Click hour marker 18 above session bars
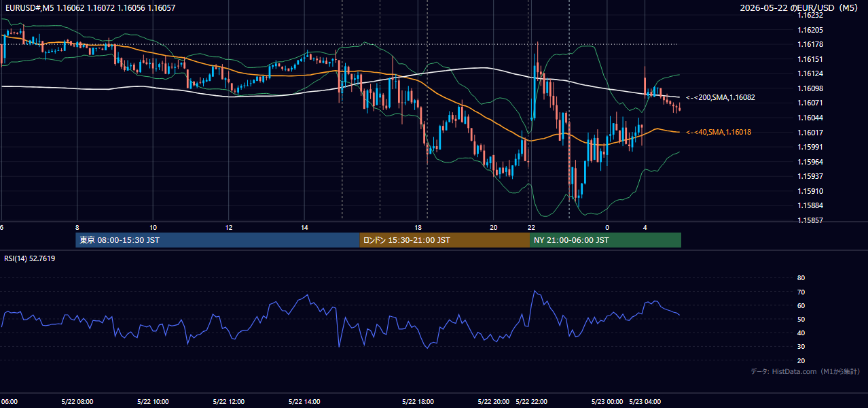Screen dimensions: 868x408 pos(418,227)
